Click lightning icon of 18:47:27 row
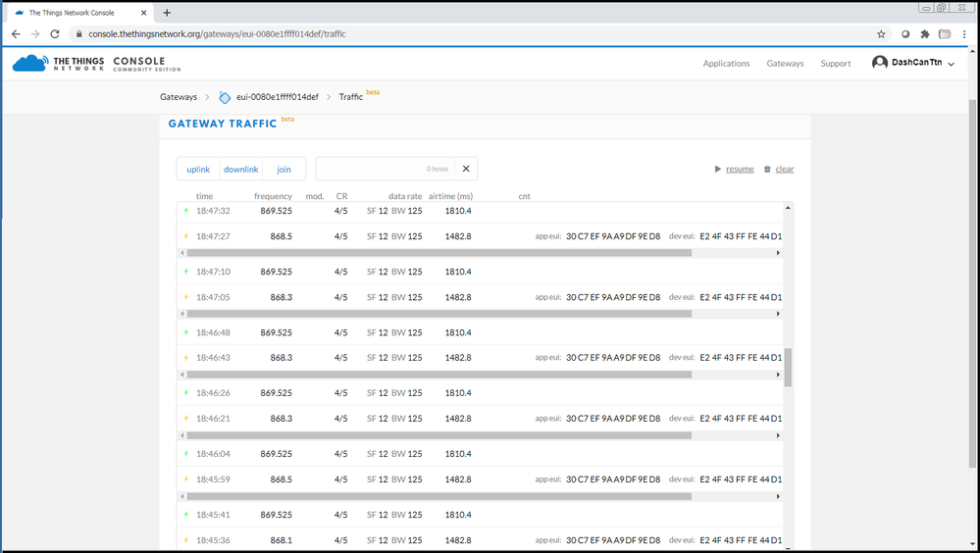The height and width of the screenshot is (553, 980). click(x=185, y=236)
